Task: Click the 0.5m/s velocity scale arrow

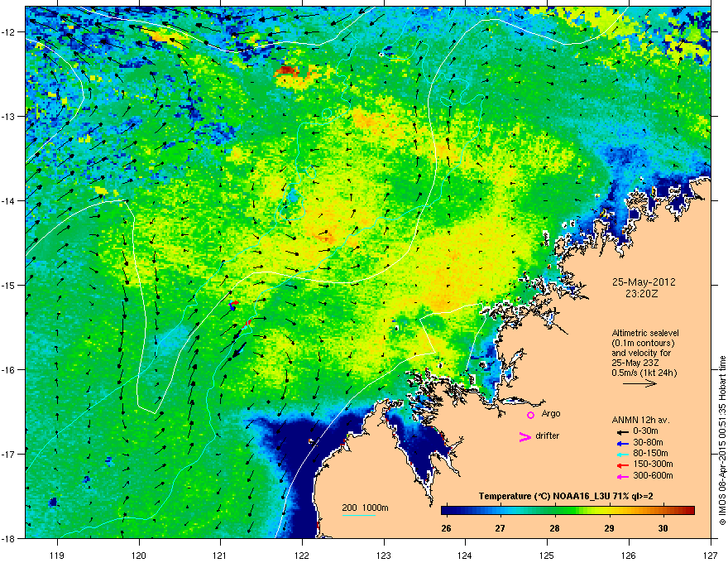Action: coord(639,383)
